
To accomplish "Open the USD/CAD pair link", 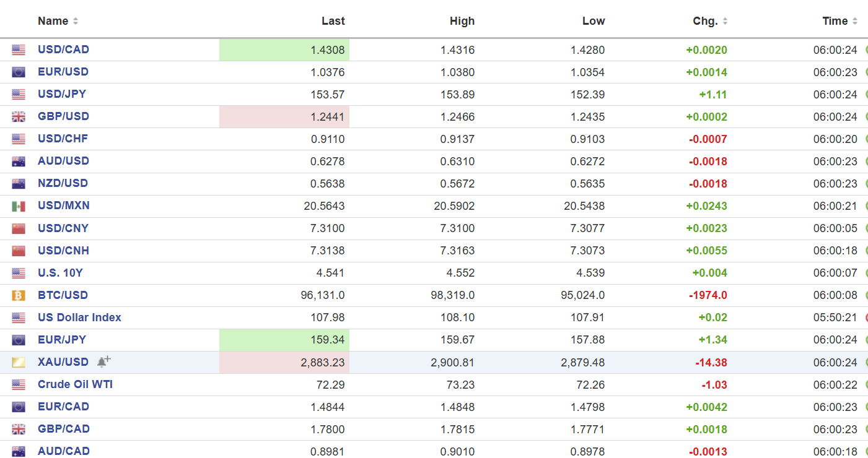I will click(63, 50).
